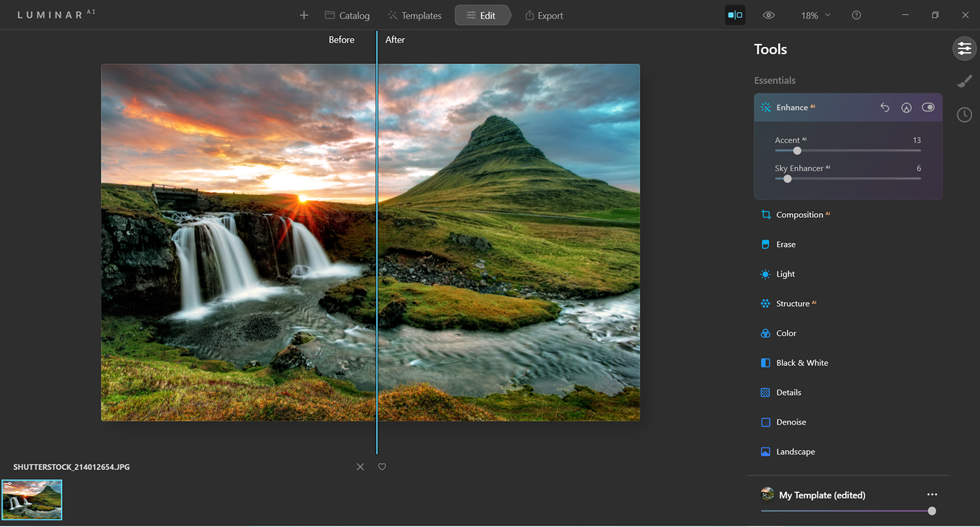Screen dimensions: 980x527
Task: Open the edit history clock icon
Action: pyautogui.click(x=964, y=115)
